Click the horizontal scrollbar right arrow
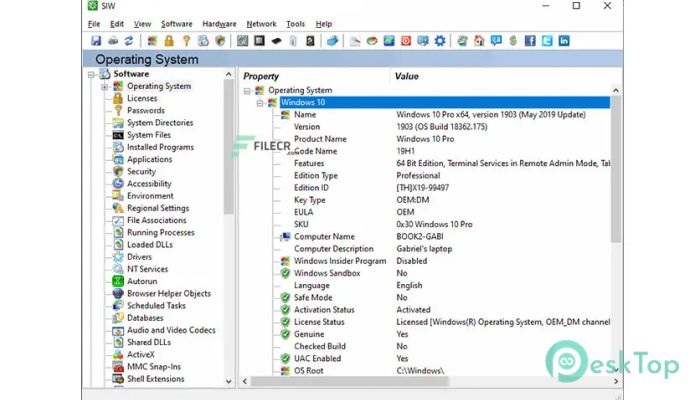Screen dimensions: 700x400 click(x=616, y=381)
